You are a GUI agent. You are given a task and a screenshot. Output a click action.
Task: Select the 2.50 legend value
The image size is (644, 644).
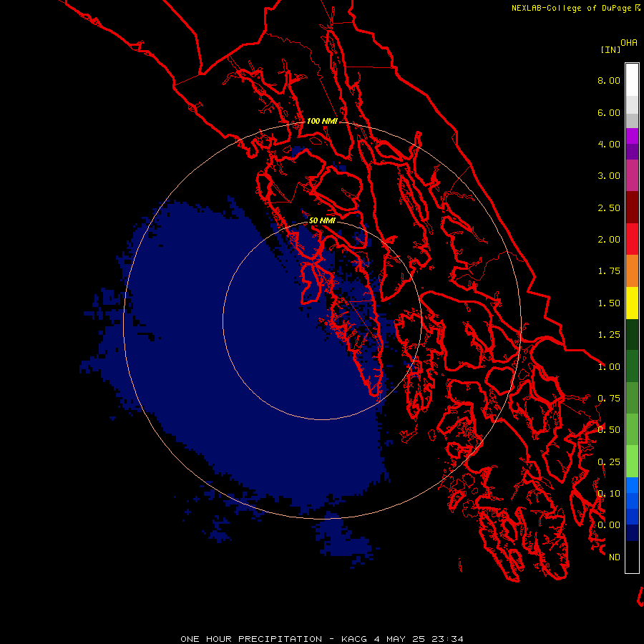click(609, 208)
